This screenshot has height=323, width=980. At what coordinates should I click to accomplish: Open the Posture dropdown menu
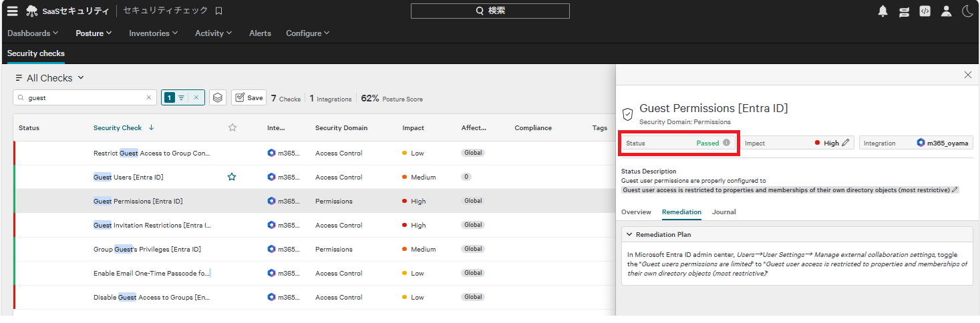(94, 33)
